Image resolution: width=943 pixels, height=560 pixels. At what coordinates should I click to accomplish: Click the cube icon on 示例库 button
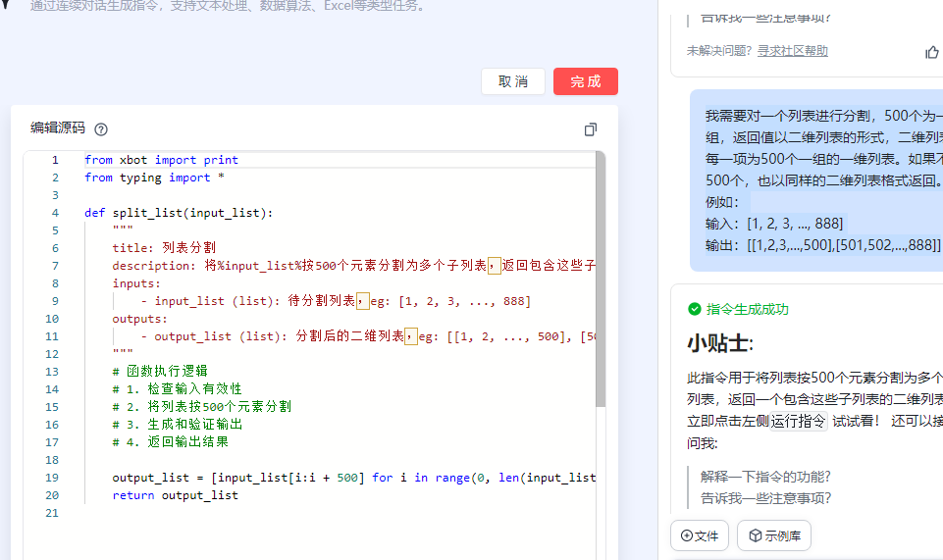[756, 535]
